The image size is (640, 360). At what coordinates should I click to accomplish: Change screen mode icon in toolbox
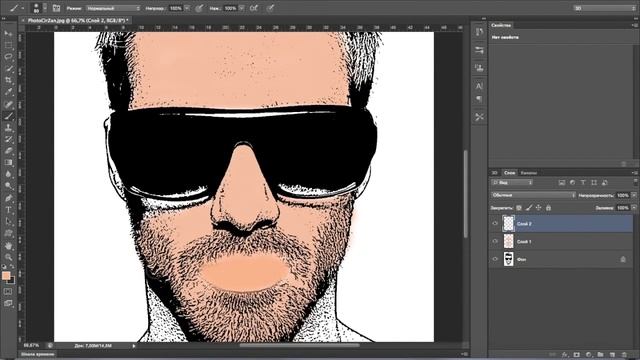(8, 303)
